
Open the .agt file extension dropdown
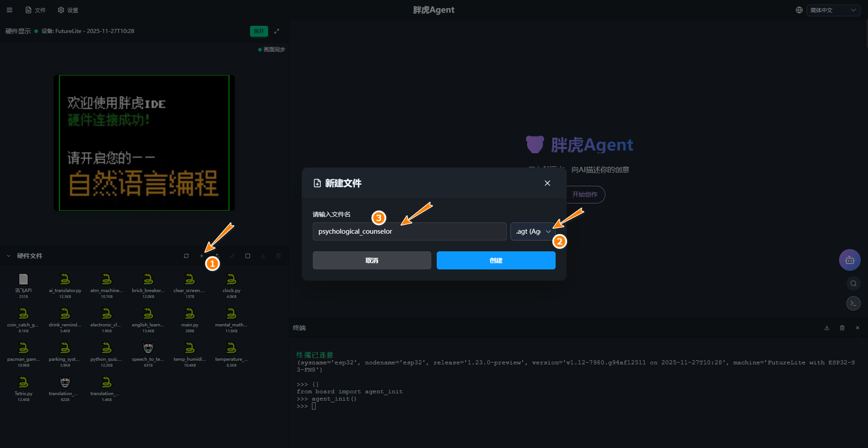tap(533, 231)
